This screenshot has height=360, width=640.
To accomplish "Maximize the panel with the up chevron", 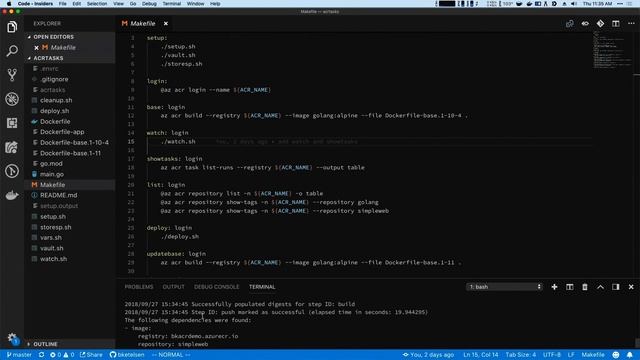I will point(600,287).
